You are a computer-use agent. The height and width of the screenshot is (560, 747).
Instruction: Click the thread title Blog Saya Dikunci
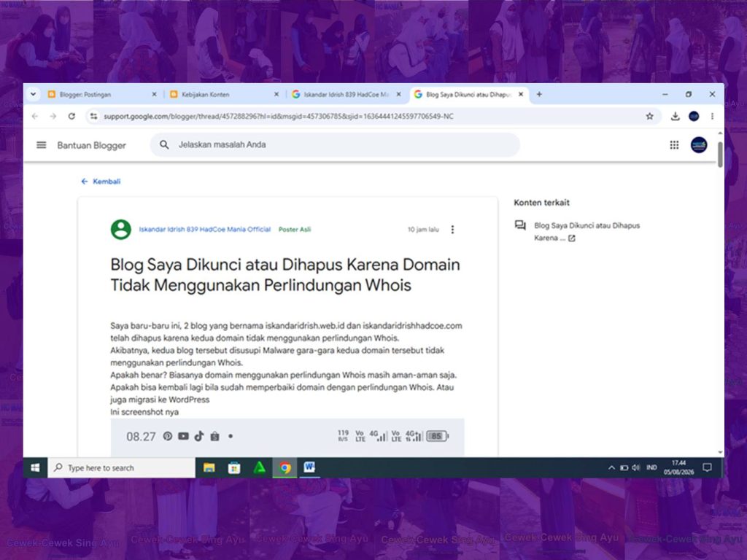(x=285, y=275)
